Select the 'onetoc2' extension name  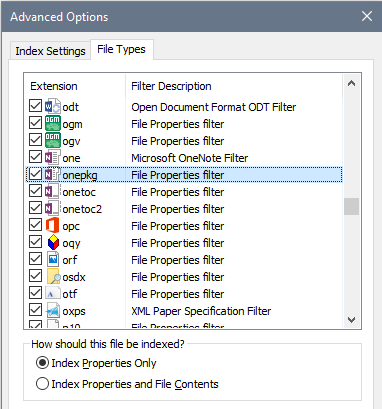[x=82, y=209]
